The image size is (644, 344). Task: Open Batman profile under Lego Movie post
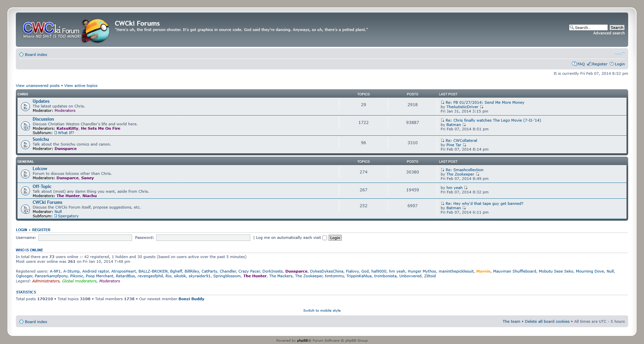click(453, 125)
